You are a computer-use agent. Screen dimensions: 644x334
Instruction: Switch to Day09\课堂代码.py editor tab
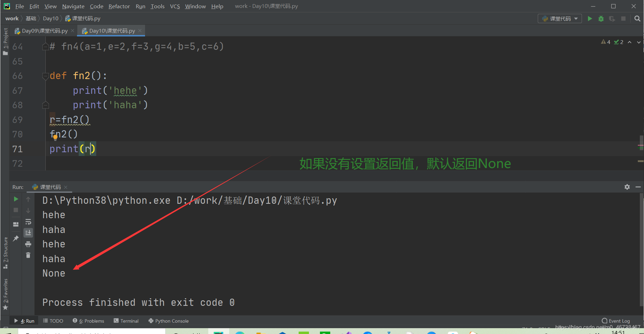point(44,31)
